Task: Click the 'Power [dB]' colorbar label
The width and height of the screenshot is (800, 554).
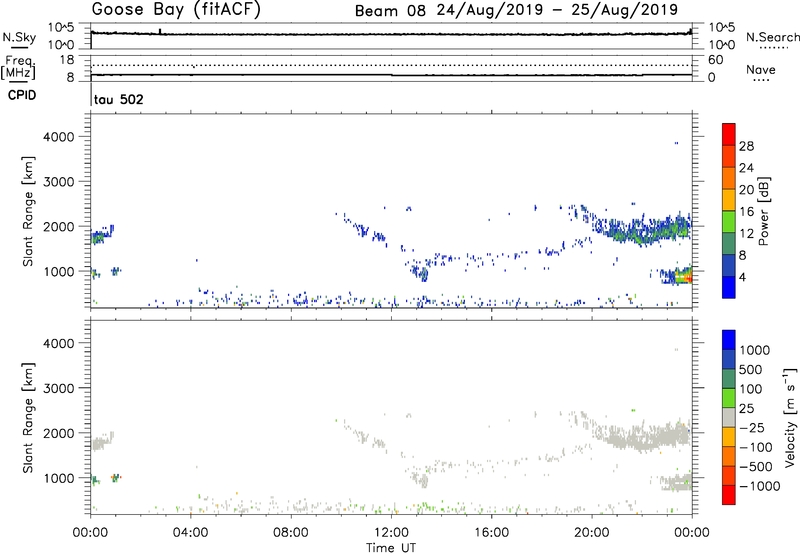Action: (763, 211)
